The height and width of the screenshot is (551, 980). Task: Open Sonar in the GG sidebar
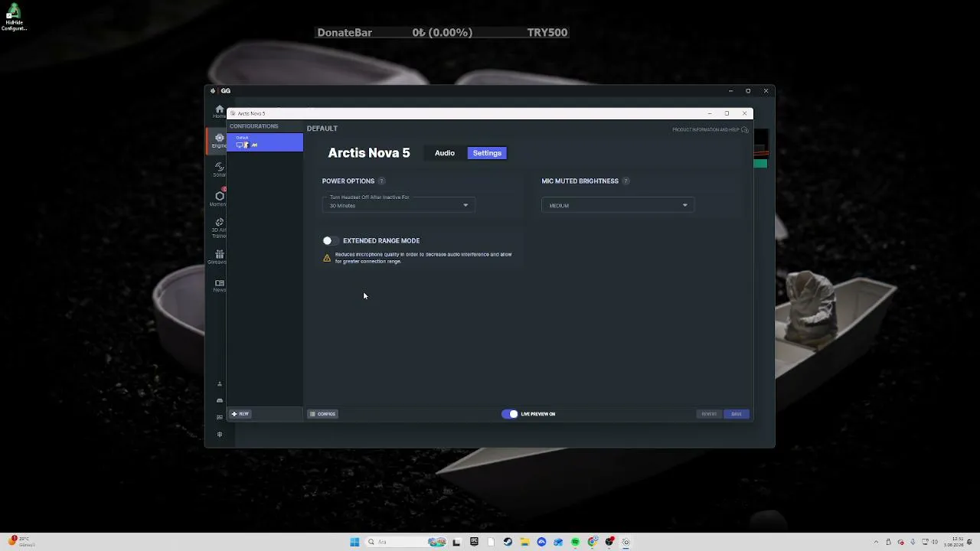pos(219,169)
